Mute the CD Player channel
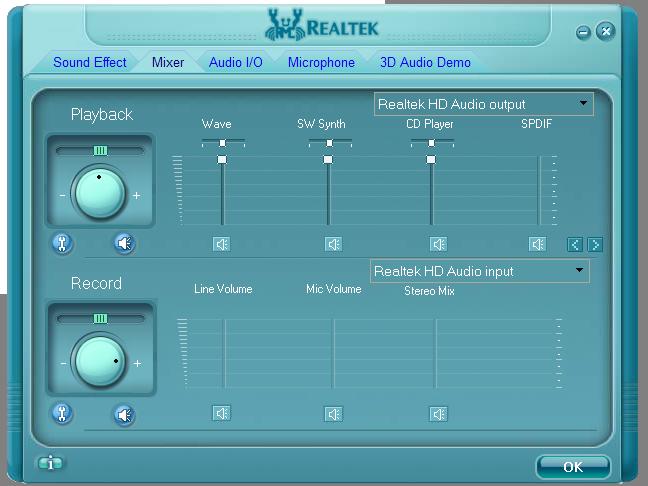Image resolution: width=648 pixels, height=486 pixels. coord(438,244)
